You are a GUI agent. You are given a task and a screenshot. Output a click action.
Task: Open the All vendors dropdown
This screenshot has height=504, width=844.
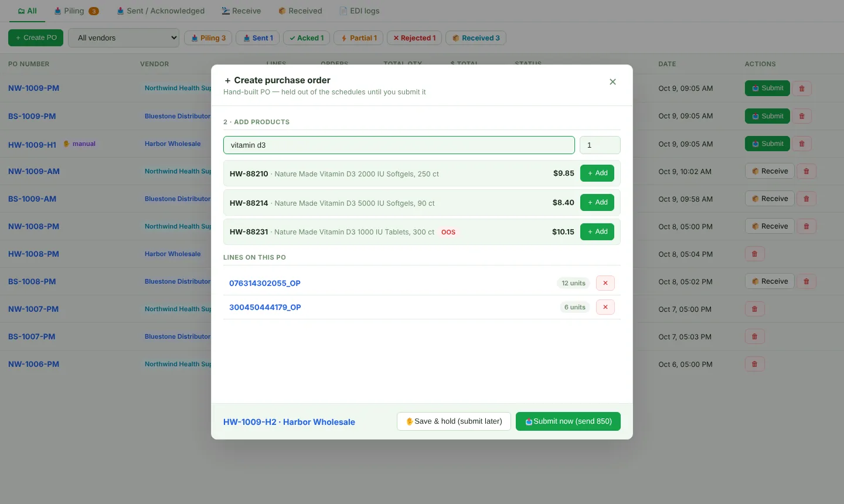(x=124, y=38)
